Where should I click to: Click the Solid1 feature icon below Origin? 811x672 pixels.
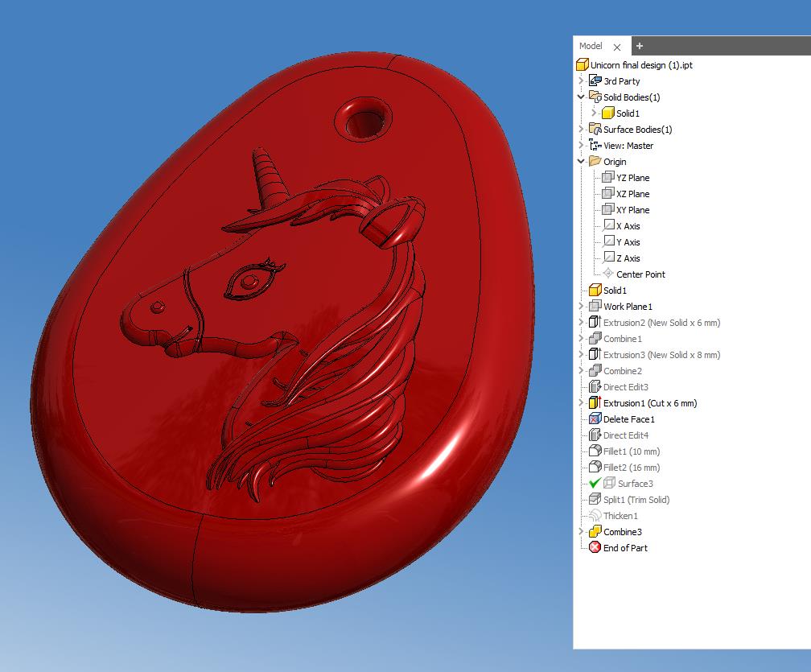(x=595, y=291)
